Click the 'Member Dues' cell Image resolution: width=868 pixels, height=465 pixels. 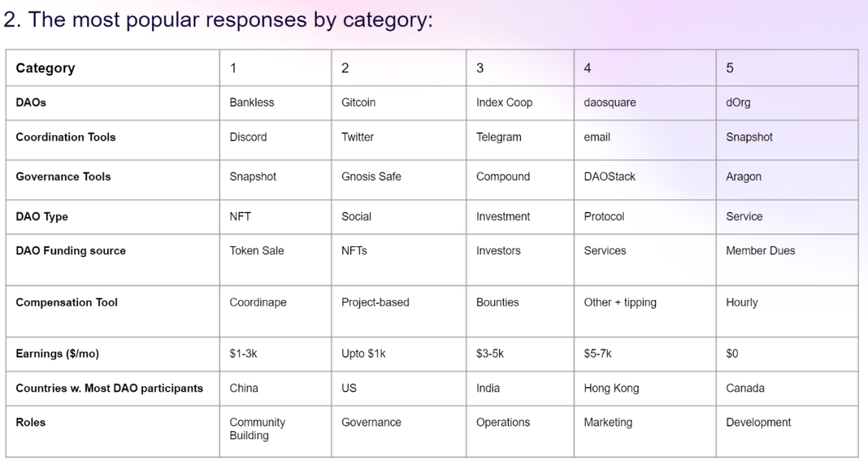pos(787,259)
